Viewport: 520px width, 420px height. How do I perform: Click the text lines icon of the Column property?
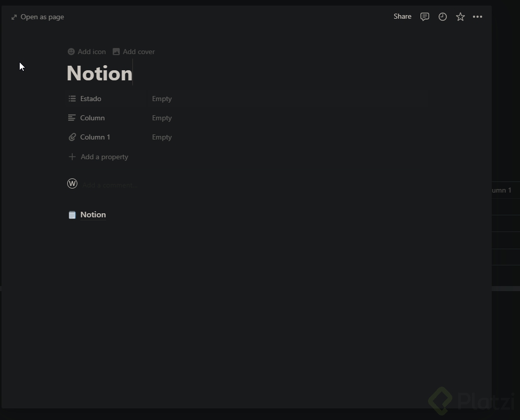pyautogui.click(x=72, y=118)
